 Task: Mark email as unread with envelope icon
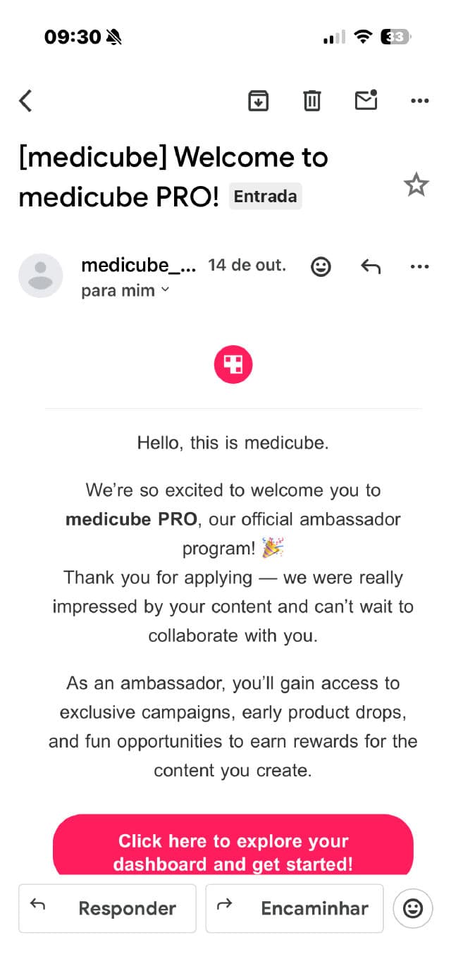coord(366,101)
